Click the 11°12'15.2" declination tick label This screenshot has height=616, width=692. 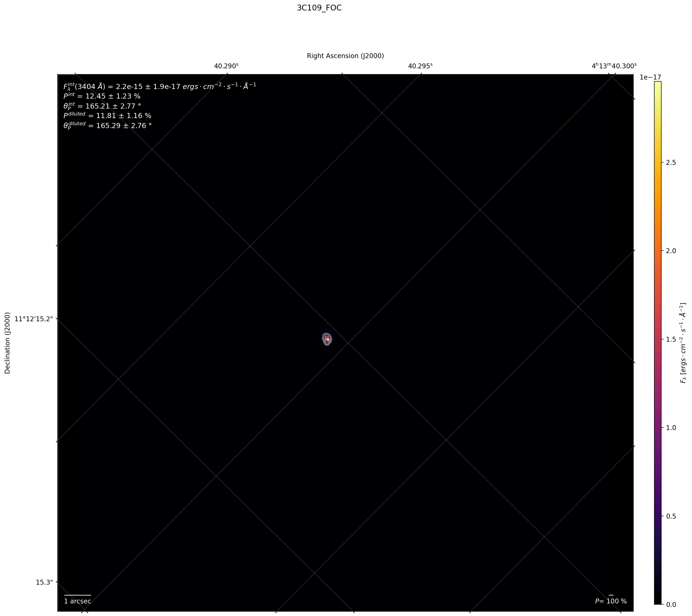(x=34, y=319)
